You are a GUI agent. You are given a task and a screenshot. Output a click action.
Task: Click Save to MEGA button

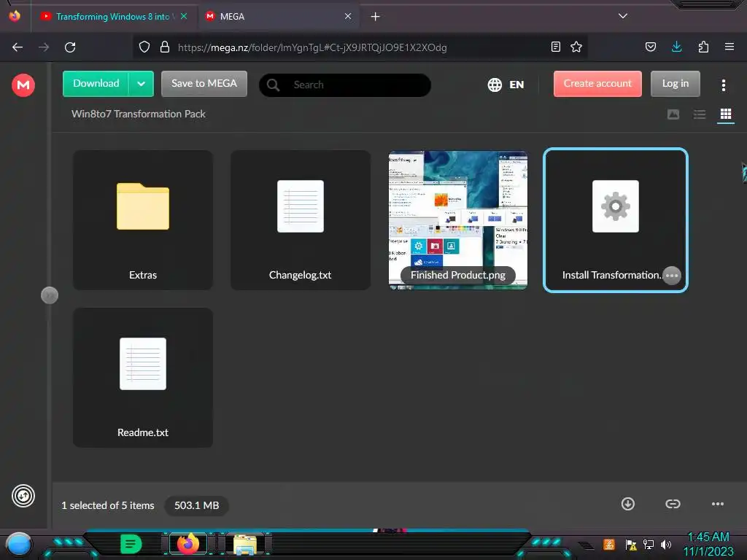[x=204, y=84]
